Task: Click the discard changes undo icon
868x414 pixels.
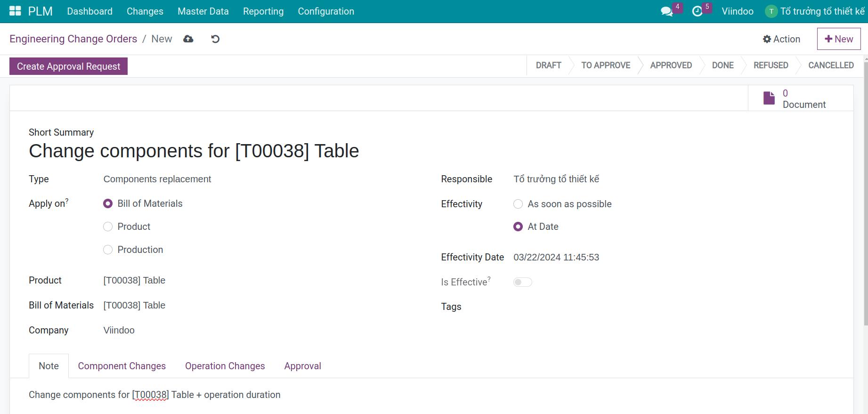Action: point(215,39)
